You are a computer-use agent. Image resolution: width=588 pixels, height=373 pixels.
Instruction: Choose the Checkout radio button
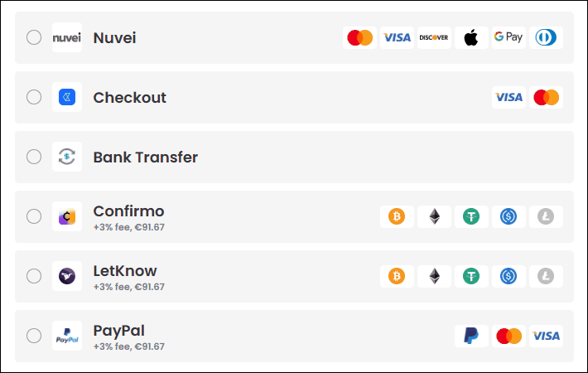click(x=34, y=97)
